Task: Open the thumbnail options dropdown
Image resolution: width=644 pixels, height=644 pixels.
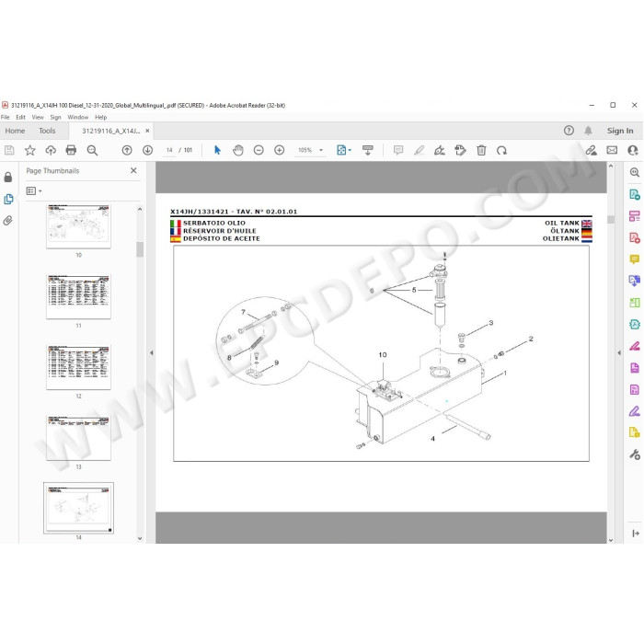Action: [34, 191]
